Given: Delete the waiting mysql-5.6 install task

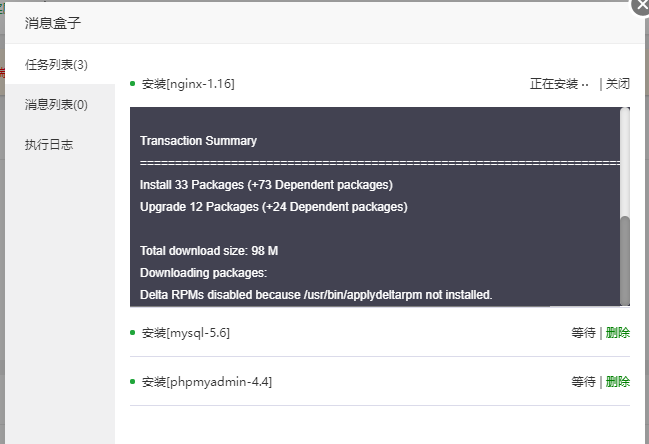Looking at the screenshot, I should tap(618, 333).
